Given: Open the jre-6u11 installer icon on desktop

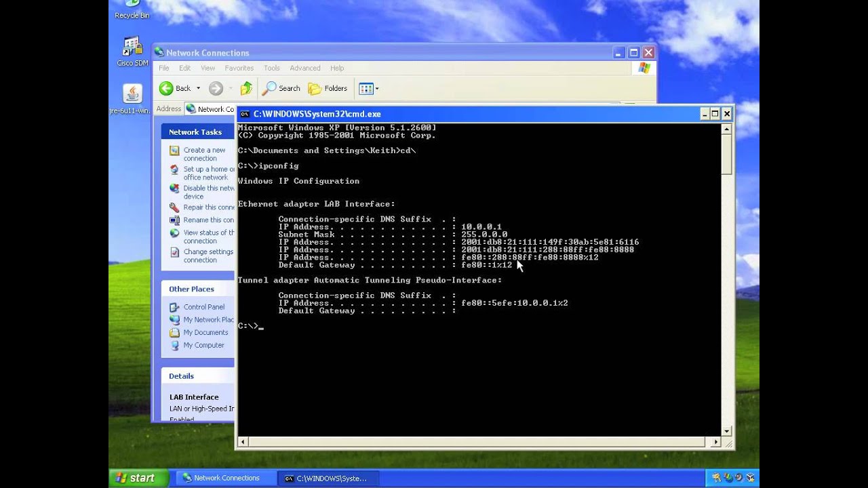Looking at the screenshot, I should (x=132, y=99).
